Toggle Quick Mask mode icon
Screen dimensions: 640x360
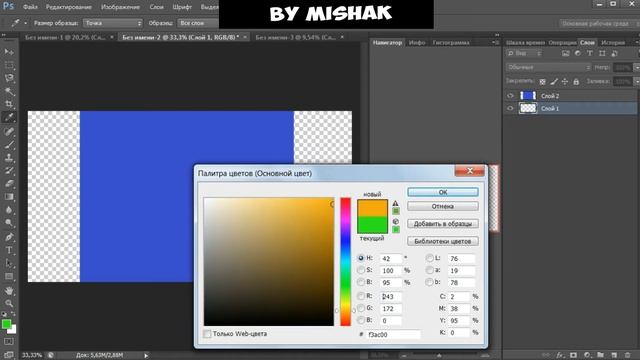point(9,341)
